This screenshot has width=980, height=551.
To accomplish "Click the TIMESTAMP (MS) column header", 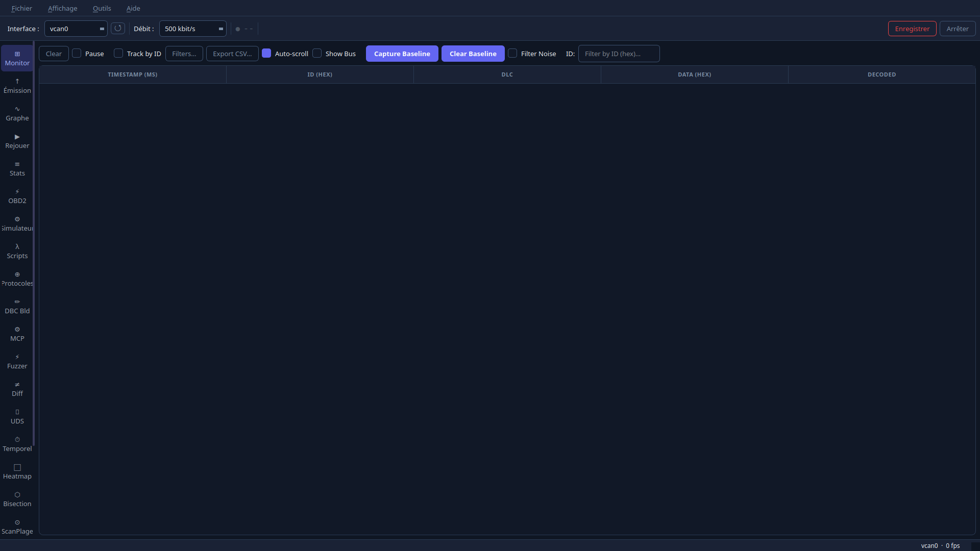I will click(133, 74).
